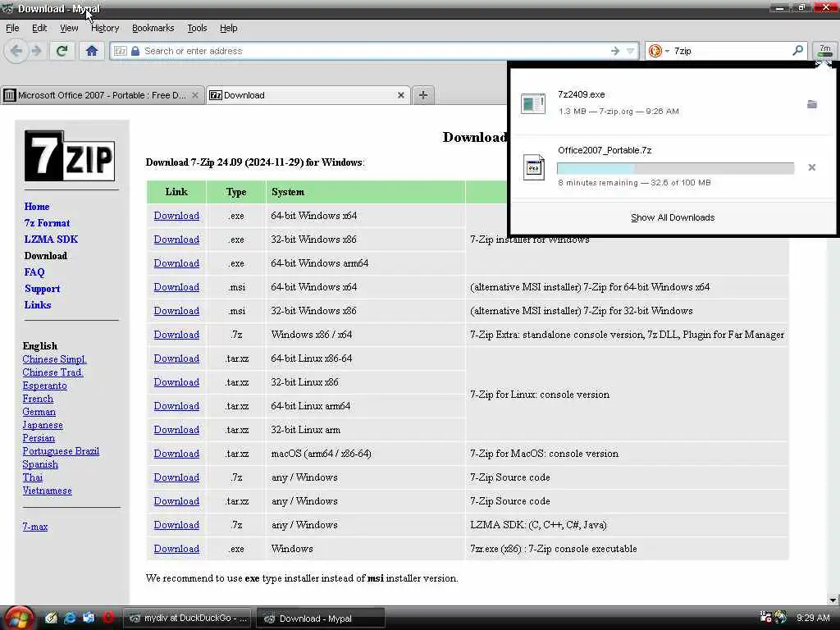Switch language to Japanese
This screenshot has width=840, height=630.
coord(43,425)
